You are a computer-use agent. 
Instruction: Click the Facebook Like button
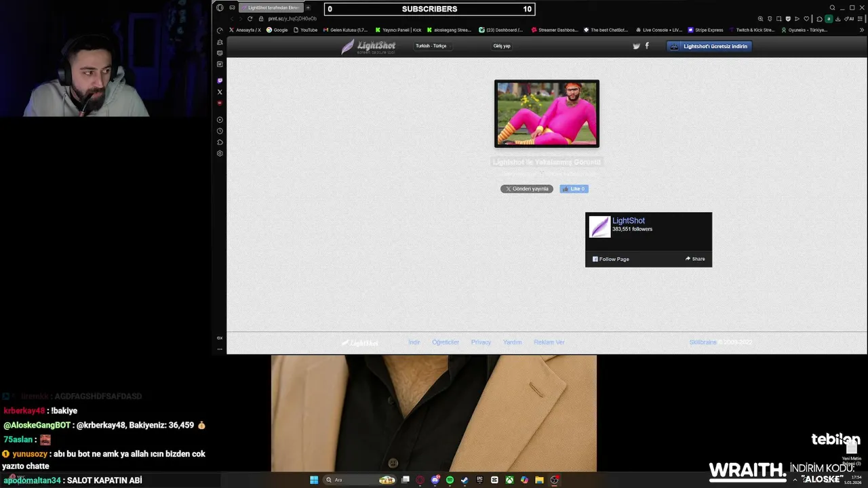coord(574,189)
